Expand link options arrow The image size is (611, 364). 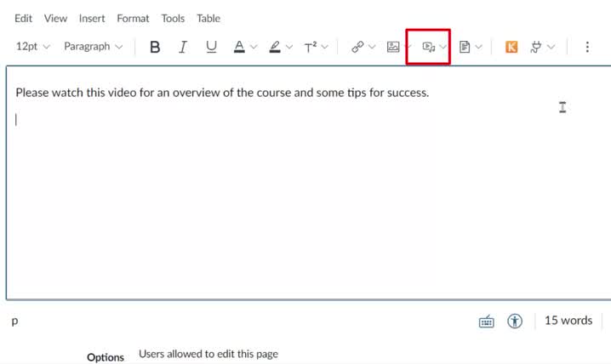pyautogui.click(x=372, y=47)
